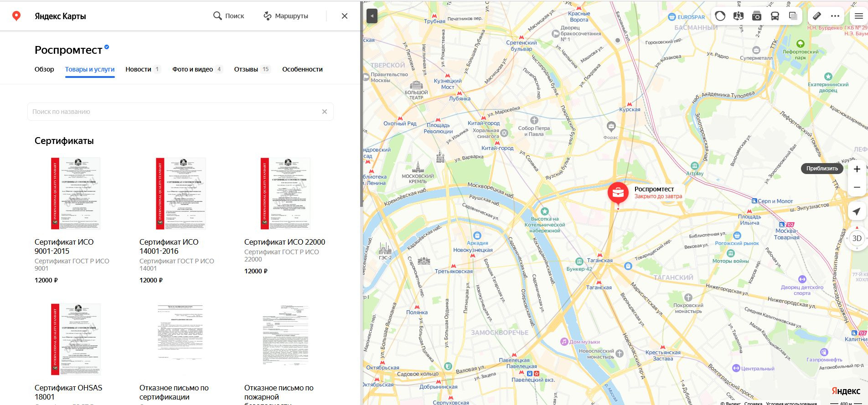Open the Сертификат OHSAS 18001 thumbnail
Image resolution: width=868 pixels, height=405 pixels.
coord(76,339)
